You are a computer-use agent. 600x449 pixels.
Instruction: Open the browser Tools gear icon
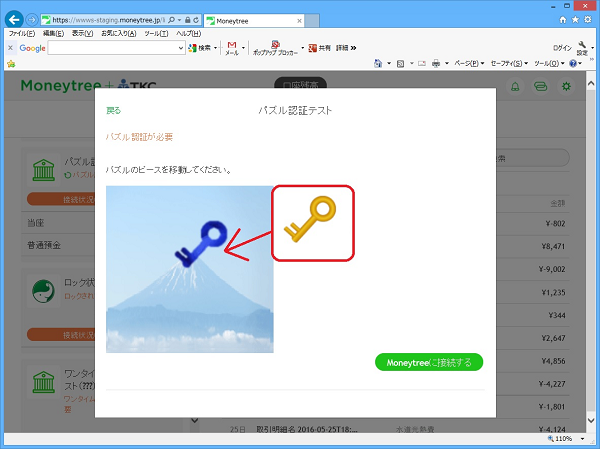[x=588, y=20]
